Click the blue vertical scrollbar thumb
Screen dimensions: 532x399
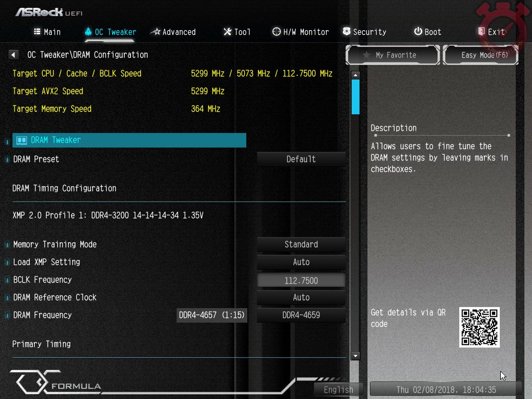(355, 97)
